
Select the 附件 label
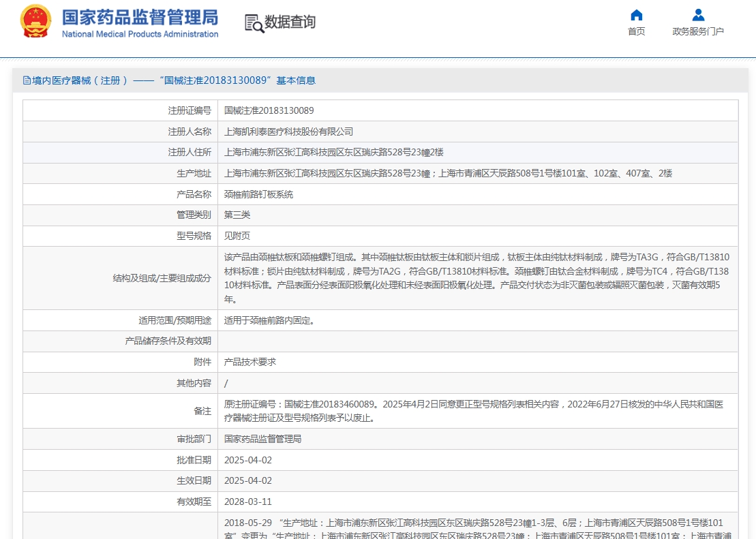point(202,362)
